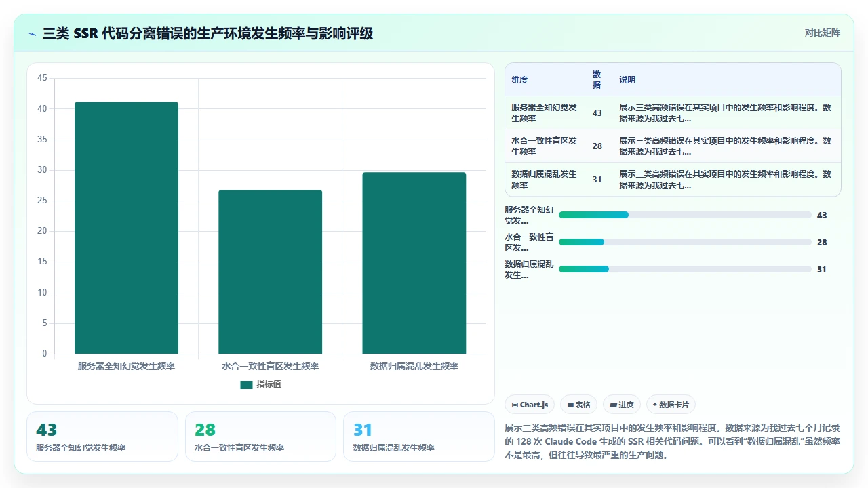
Task: Select the 表格 tag chip
Action: coord(578,405)
